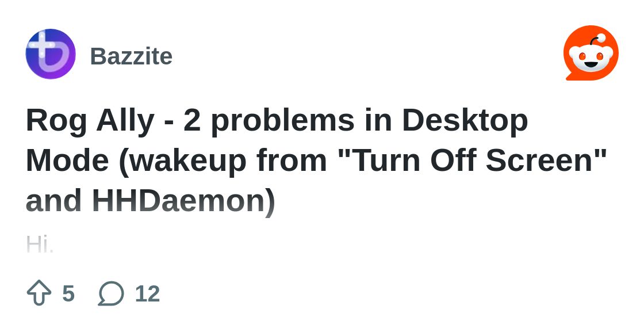Click the faded "Hi." preview text
Screen dimensions: 644x336
tap(40, 245)
